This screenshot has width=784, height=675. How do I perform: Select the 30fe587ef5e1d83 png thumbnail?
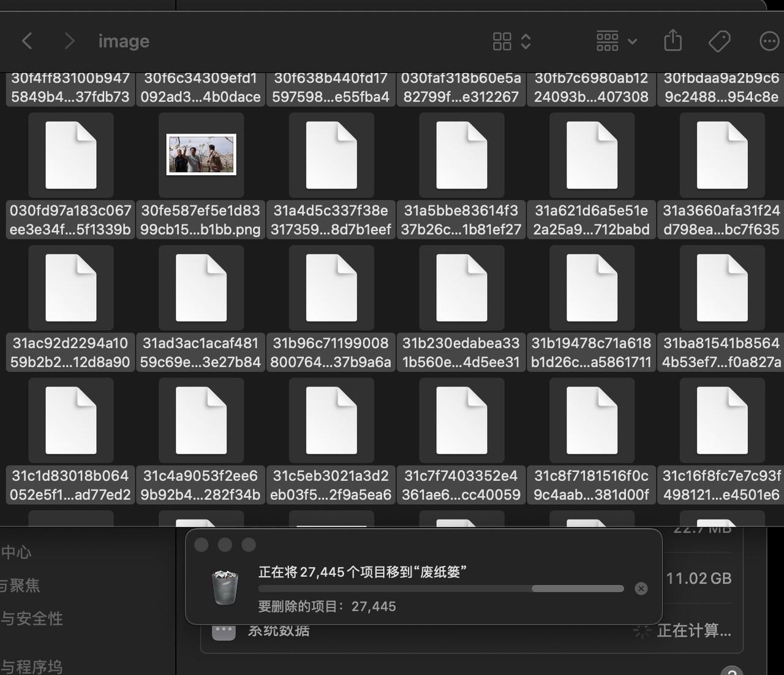[x=201, y=154]
